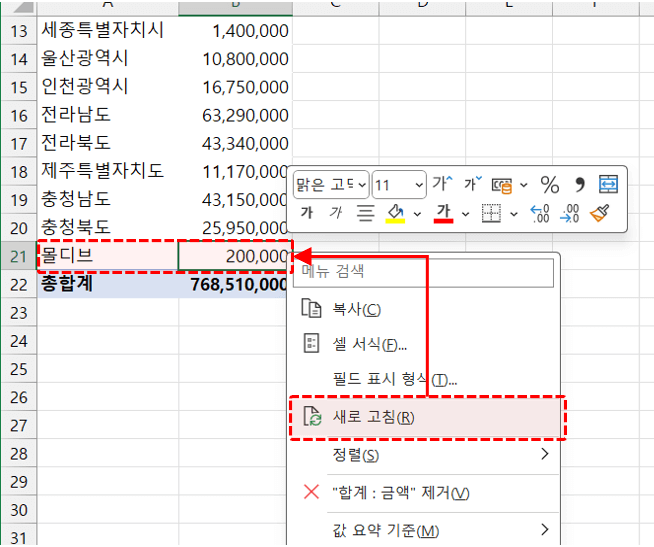Apply accounting number format icon
654x547 pixels.
coord(502,185)
